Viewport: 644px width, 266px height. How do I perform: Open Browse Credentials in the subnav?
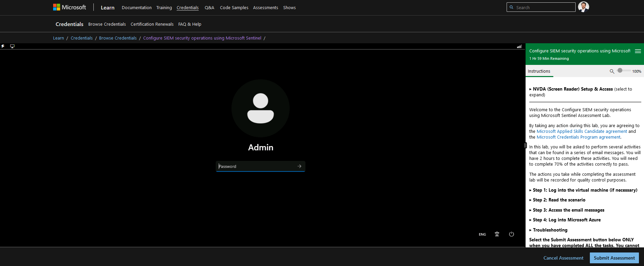coord(107,24)
